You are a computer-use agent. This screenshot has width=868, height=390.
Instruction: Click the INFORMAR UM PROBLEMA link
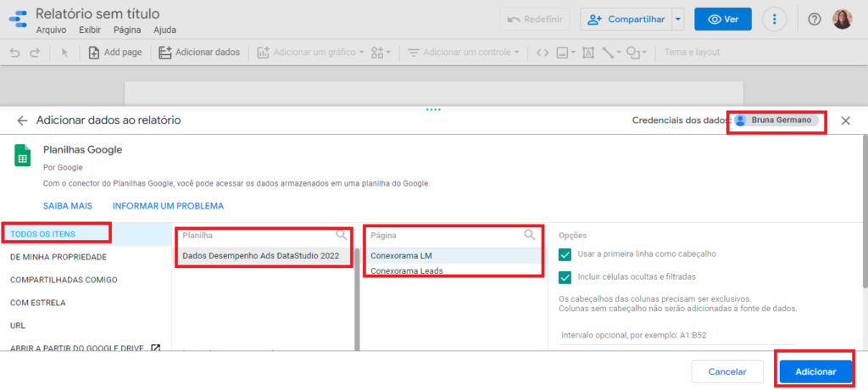[169, 205]
